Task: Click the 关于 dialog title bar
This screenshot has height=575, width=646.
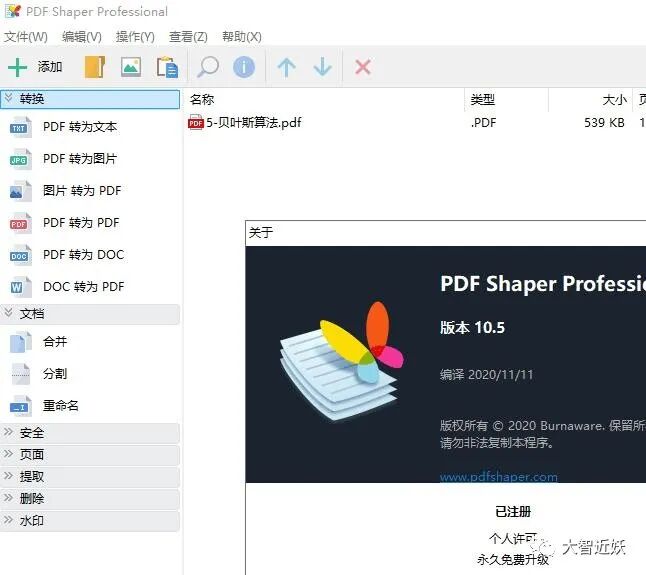Action: tap(445, 233)
